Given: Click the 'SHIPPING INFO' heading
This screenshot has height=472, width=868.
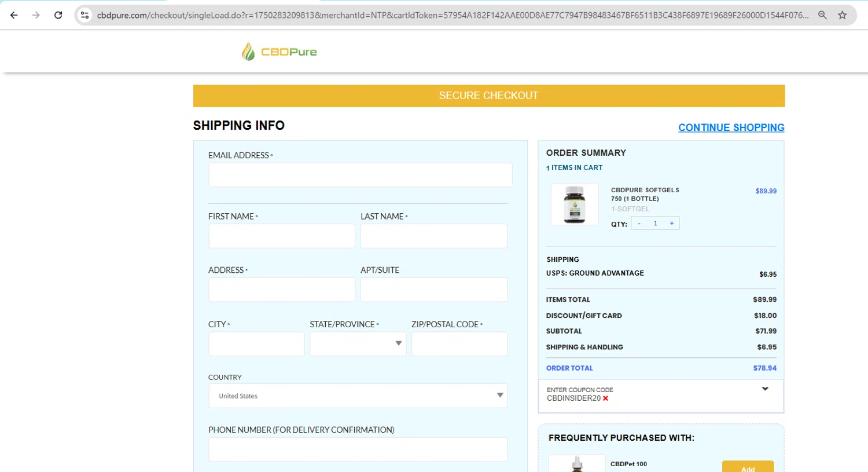Looking at the screenshot, I should tap(239, 126).
